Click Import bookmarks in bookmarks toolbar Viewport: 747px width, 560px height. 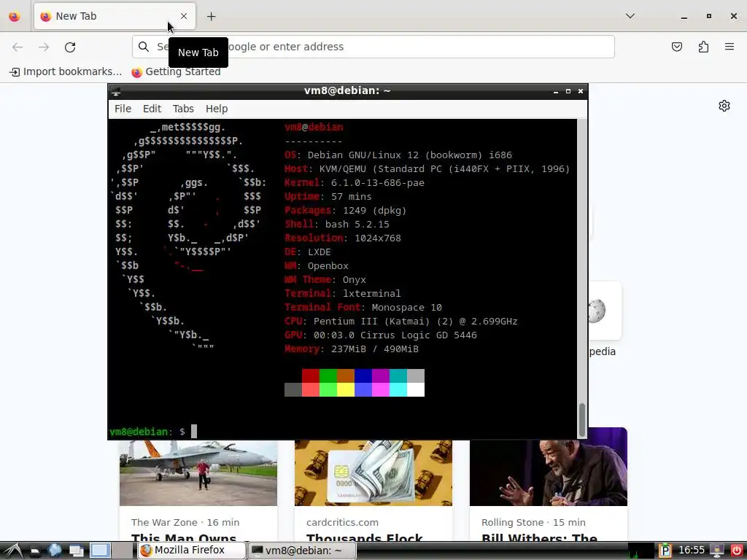(66, 72)
